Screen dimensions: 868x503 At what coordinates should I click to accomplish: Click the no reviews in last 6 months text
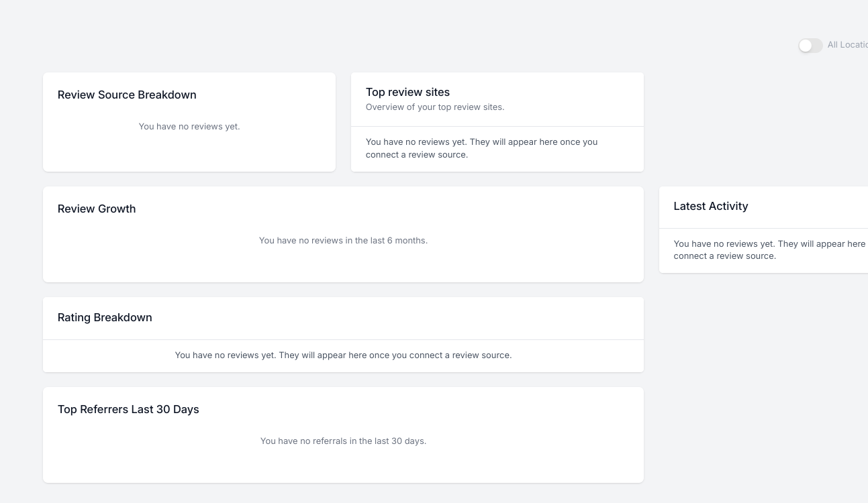pyautogui.click(x=343, y=240)
